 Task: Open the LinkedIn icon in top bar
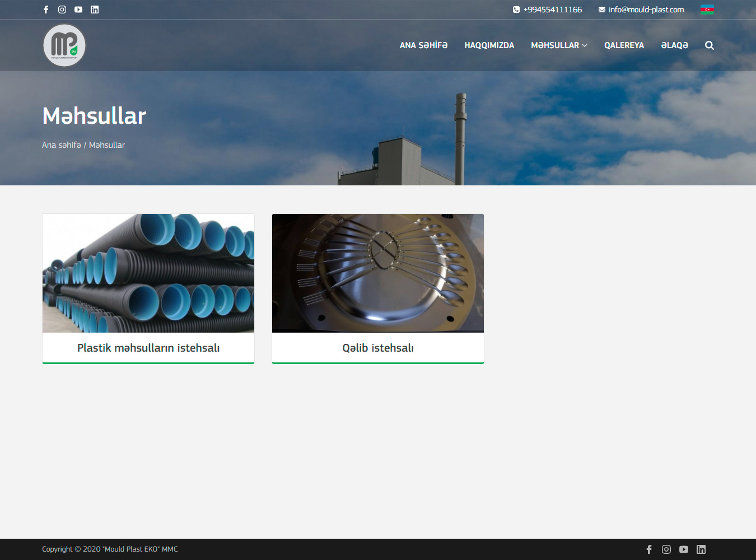tap(95, 10)
